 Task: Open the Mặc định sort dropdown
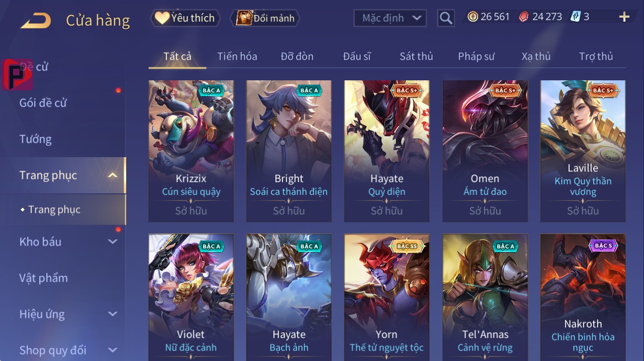(390, 18)
